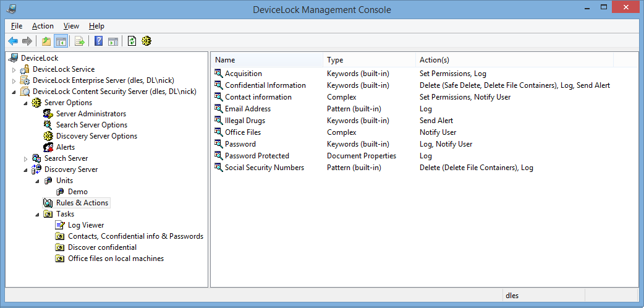
Task: Click the yellow gear toolbar icon
Action: tap(146, 41)
